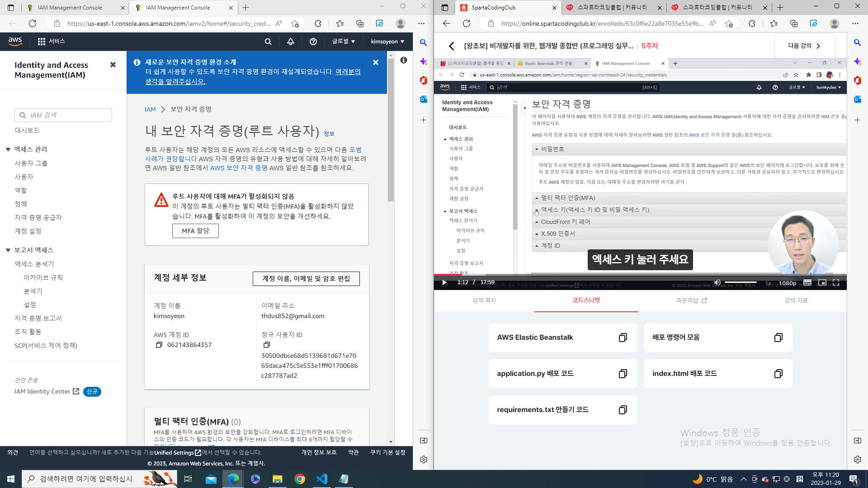868x488 pixels.
Task: Open AWS console search magnifier
Action: [x=268, y=42]
